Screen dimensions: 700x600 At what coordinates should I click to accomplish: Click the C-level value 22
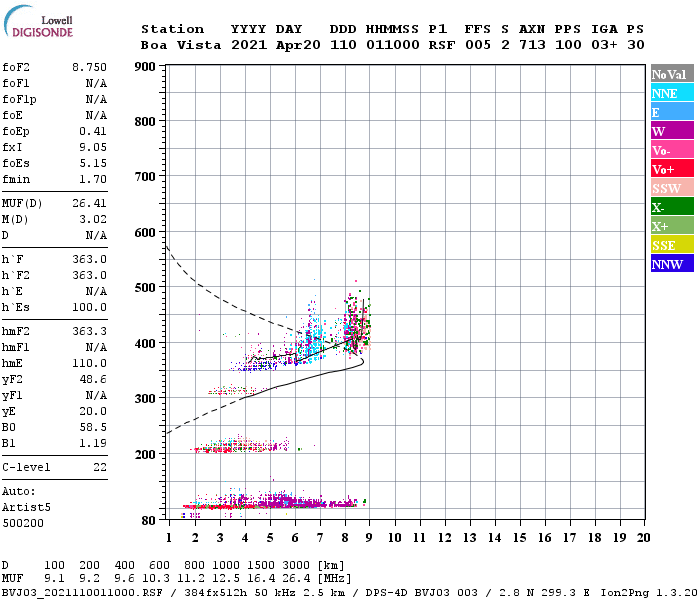100,467
